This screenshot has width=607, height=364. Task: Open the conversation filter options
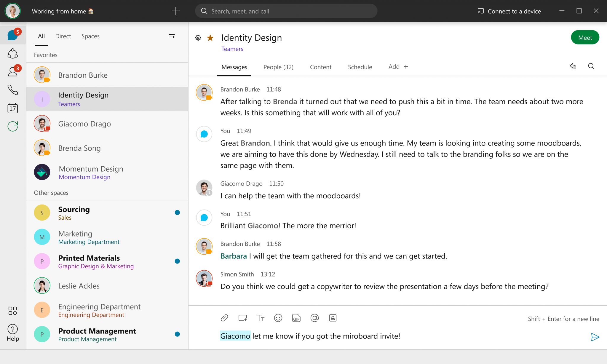172,36
